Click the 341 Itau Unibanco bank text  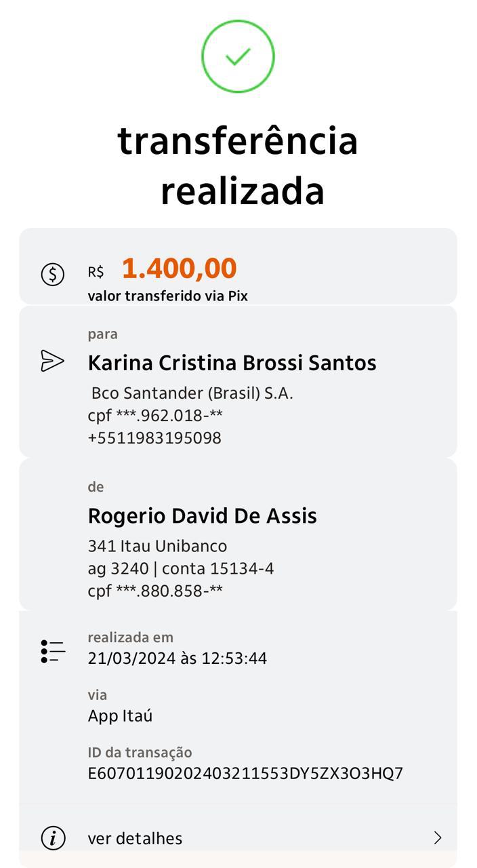click(x=157, y=546)
